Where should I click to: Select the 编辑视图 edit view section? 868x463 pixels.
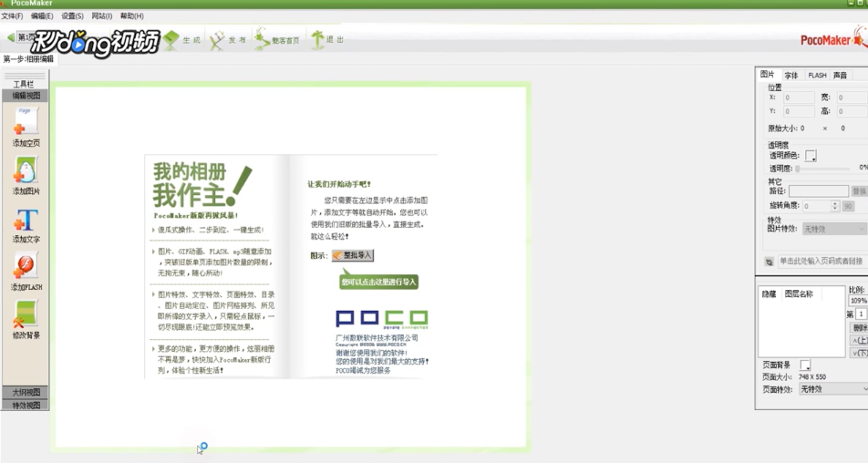(26, 96)
